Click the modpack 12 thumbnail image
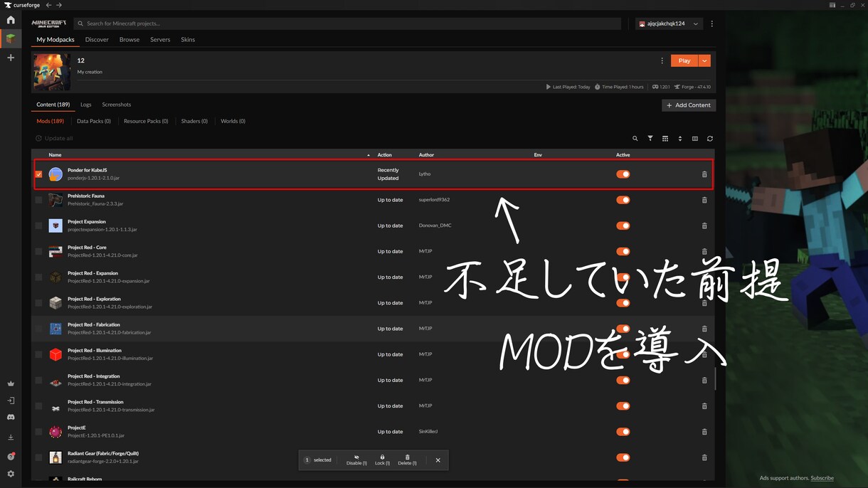868x488 pixels. [x=52, y=72]
